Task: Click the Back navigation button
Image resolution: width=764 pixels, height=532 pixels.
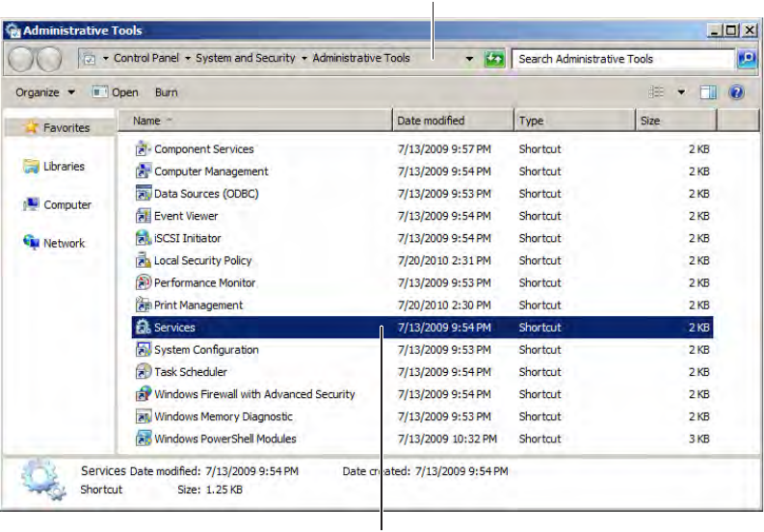Action: [20, 59]
